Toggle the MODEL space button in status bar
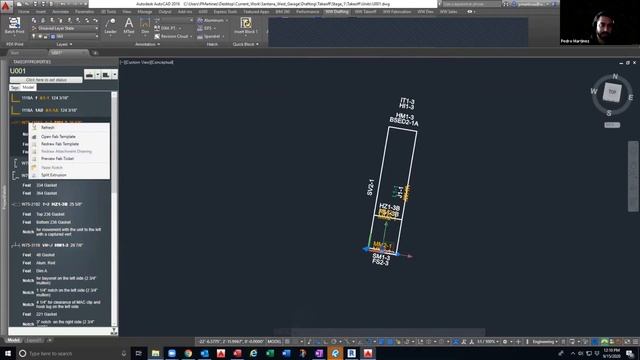The width and height of the screenshot is (640, 360). 274,341
